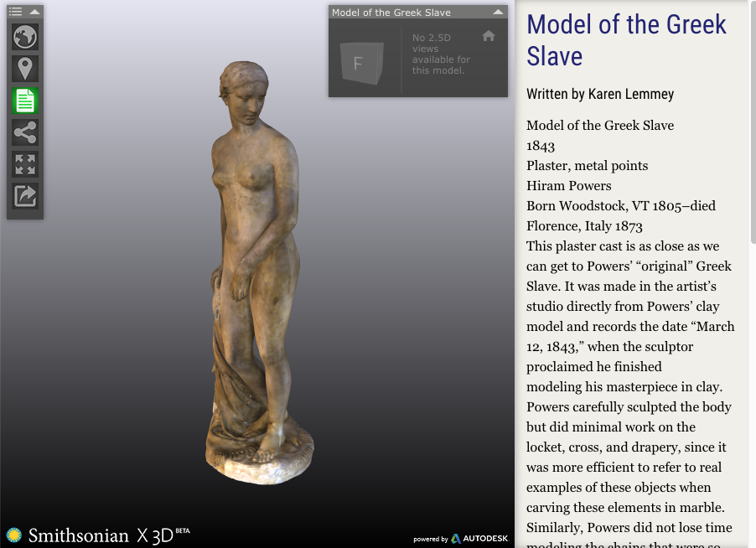This screenshot has height=548, width=756.
Task: Open the globe tour icon
Action: (x=25, y=37)
